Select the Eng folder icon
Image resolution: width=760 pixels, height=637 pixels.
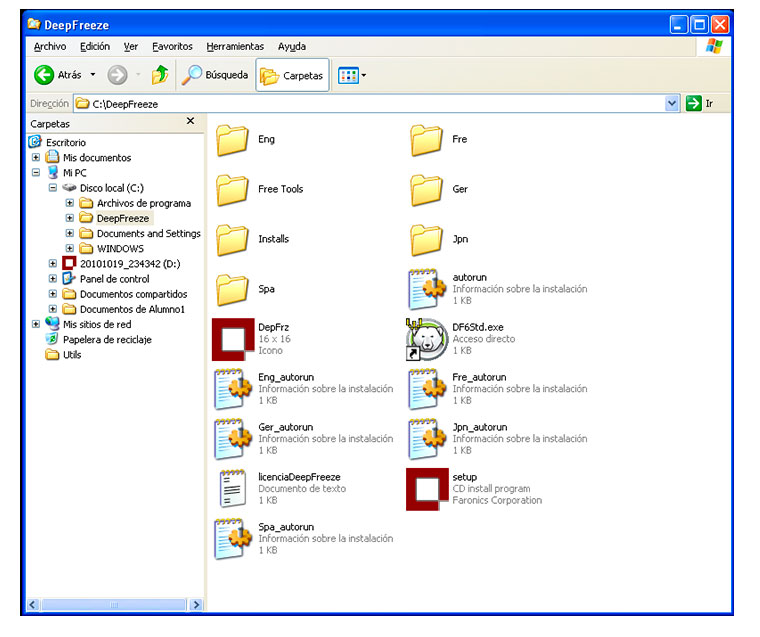pos(232,140)
